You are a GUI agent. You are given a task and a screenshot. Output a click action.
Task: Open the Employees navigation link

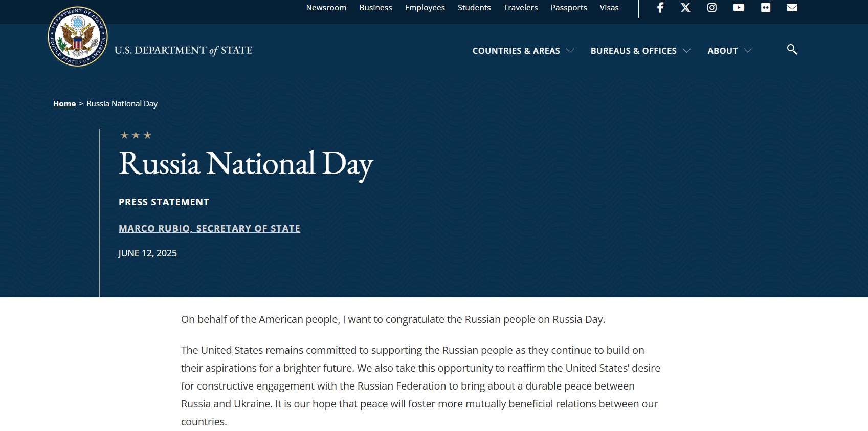pyautogui.click(x=425, y=8)
